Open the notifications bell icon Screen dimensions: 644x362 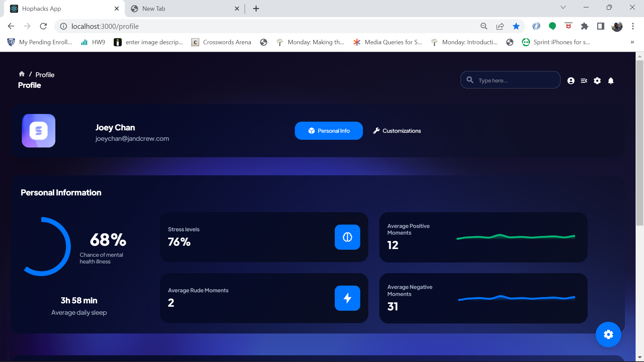tap(611, 81)
